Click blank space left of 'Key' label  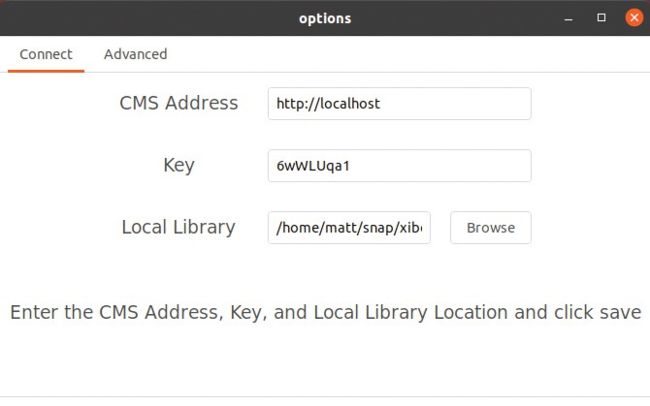[80, 166]
